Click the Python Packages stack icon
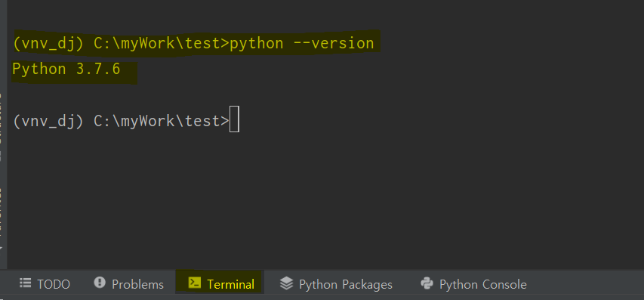This screenshot has width=644, height=300. tap(286, 283)
